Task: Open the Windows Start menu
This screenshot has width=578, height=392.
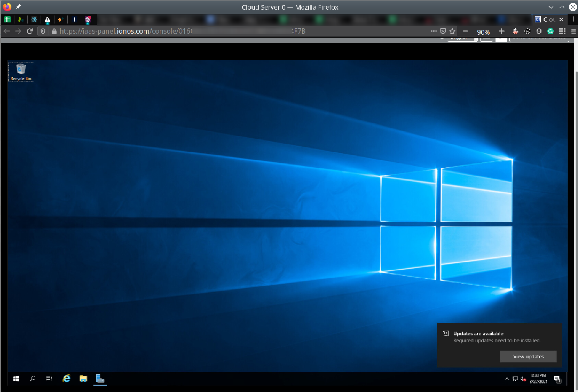Action: click(x=16, y=379)
